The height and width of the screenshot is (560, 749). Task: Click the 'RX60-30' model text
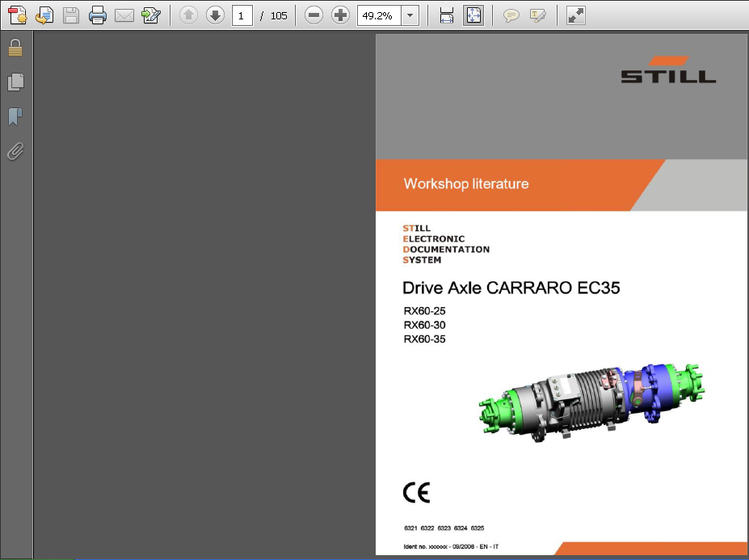pyautogui.click(x=424, y=325)
